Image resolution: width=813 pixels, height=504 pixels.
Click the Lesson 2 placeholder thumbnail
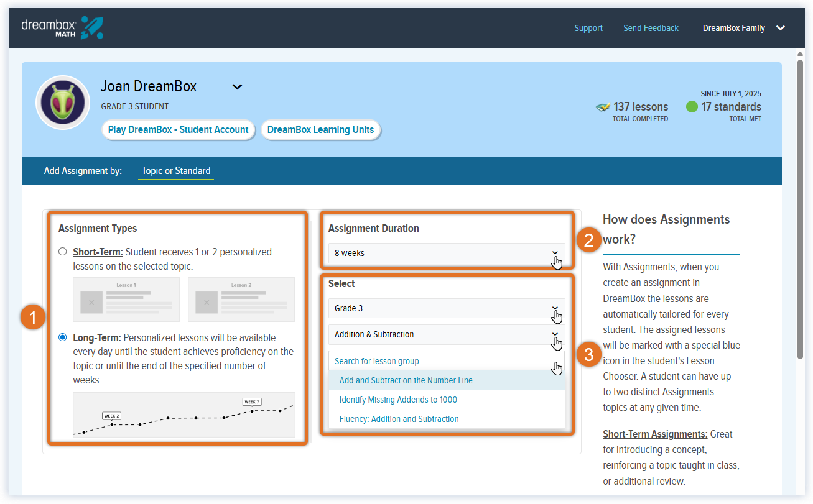click(x=241, y=299)
